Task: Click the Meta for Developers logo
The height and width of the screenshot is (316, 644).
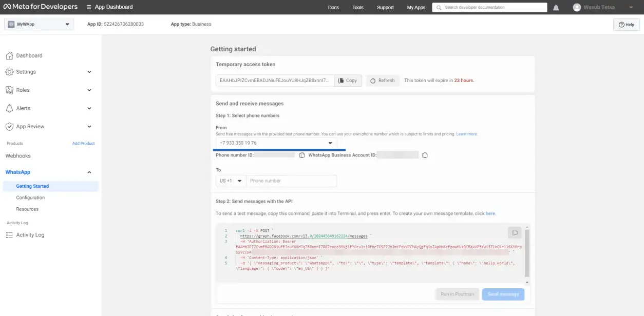Action: click(x=41, y=7)
